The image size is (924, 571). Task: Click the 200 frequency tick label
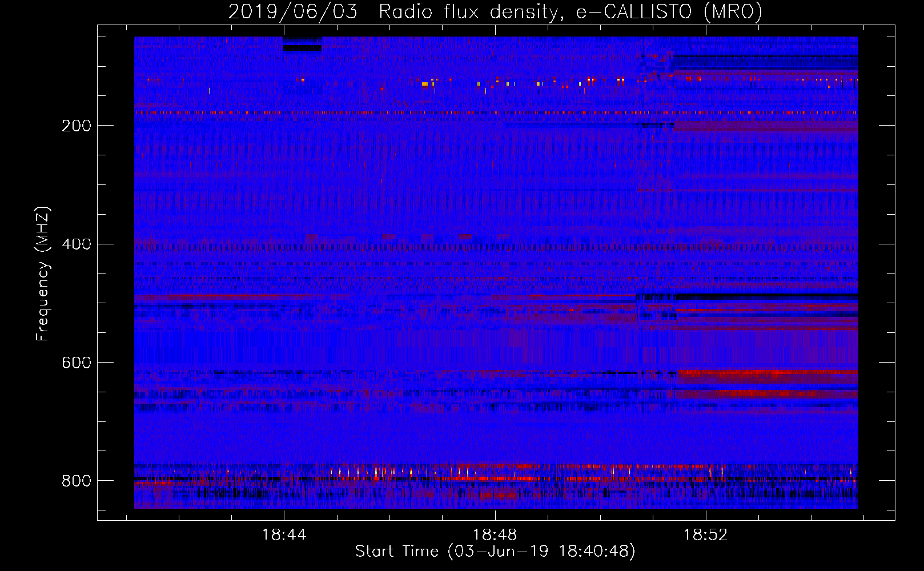pyautogui.click(x=77, y=126)
